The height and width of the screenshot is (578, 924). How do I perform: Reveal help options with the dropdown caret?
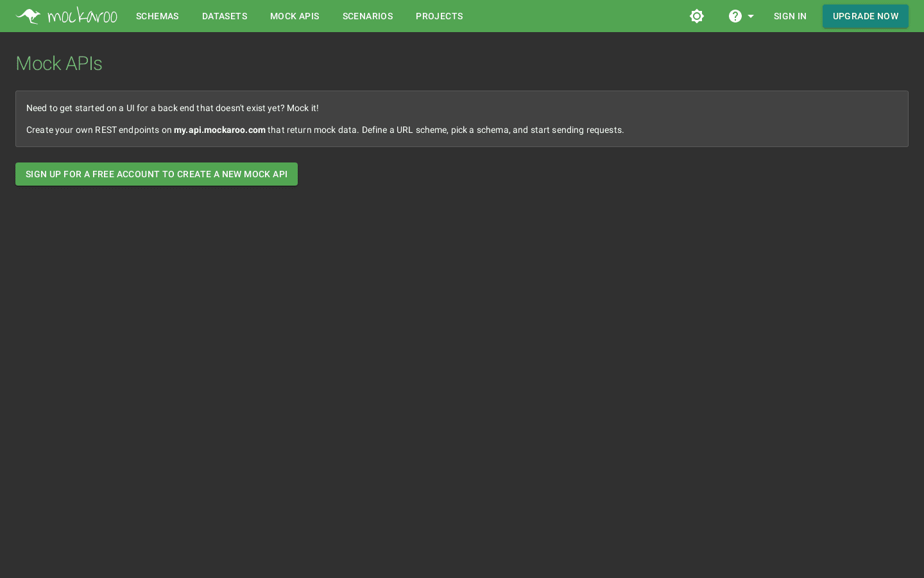(751, 16)
